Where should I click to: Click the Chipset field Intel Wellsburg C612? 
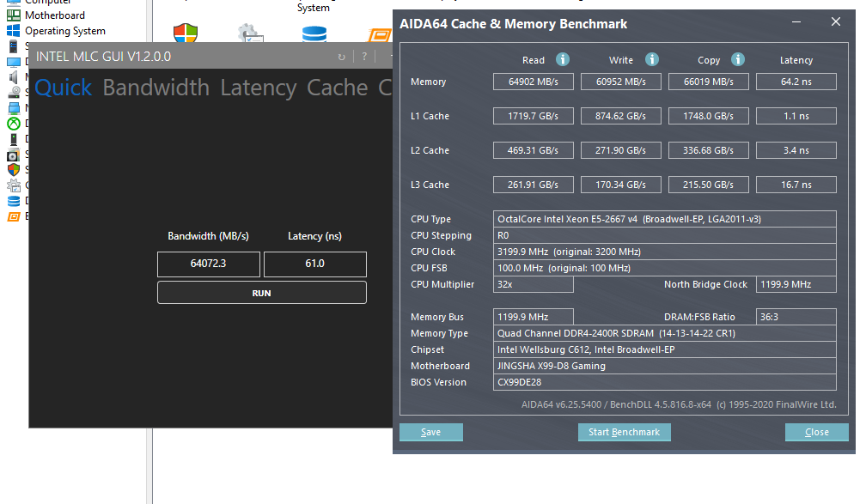click(x=664, y=349)
